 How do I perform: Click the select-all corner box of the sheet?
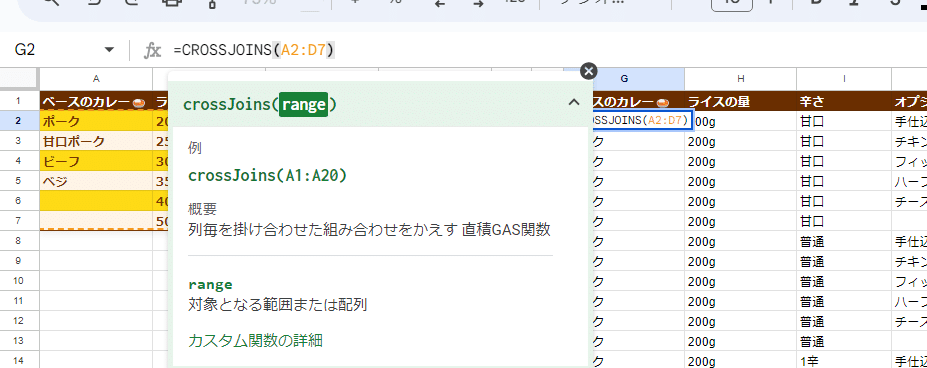[20, 78]
